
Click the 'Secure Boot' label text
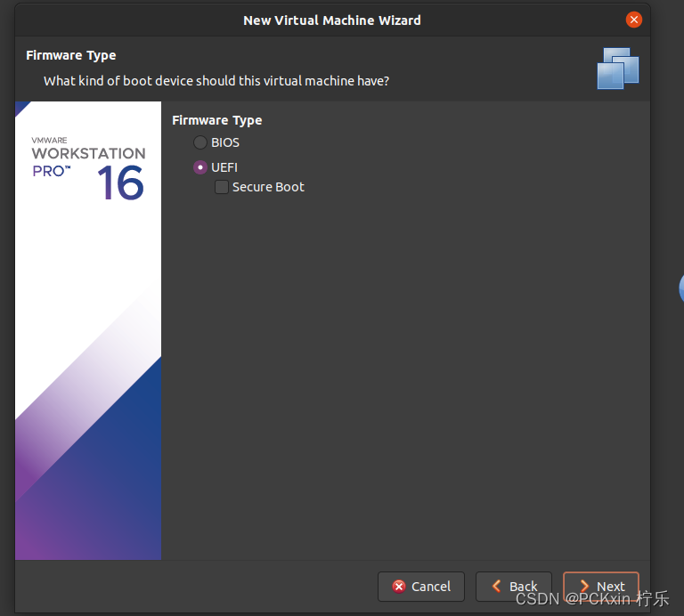[x=268, y=187]
